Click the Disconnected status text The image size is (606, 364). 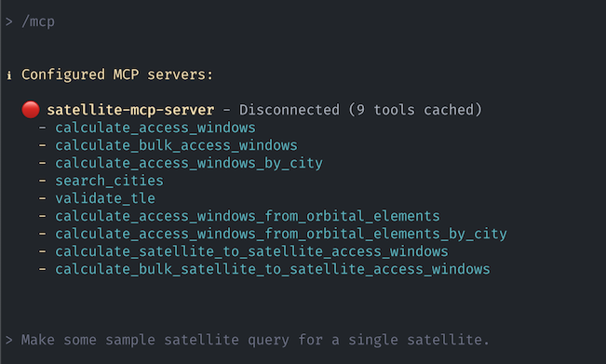(x=290, y=110)
